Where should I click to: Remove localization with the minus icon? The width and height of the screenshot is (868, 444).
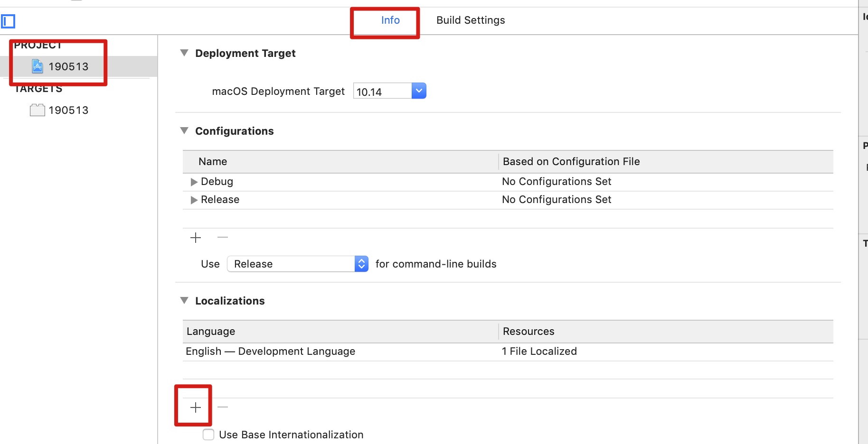point(223,407)
